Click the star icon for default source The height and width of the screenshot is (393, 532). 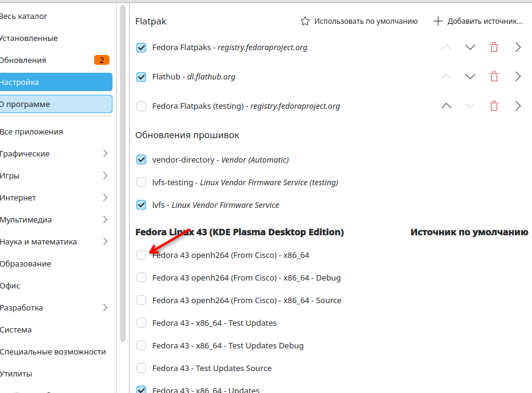(305, 21)
